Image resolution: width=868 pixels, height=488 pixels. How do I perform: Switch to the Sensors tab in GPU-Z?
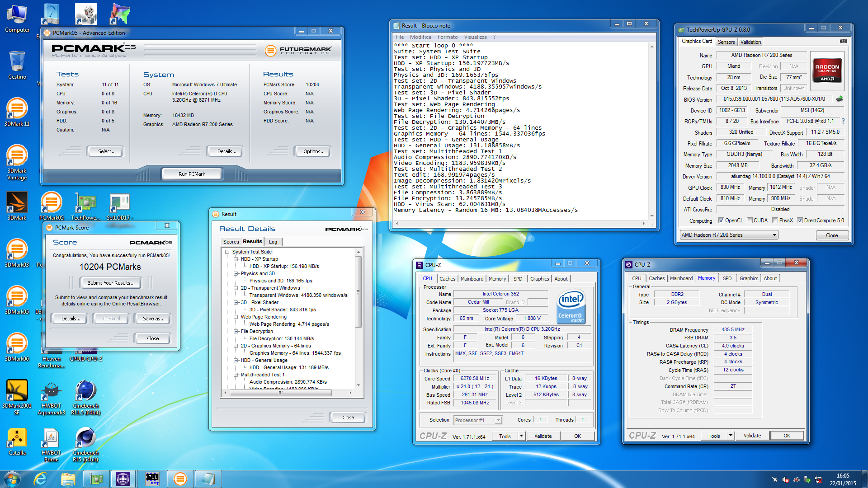tap(726, 42)
